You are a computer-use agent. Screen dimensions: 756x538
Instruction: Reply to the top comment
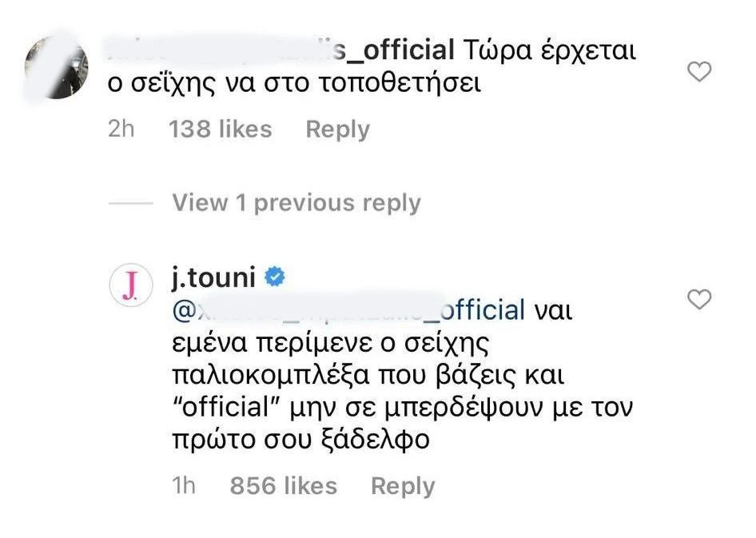pyautogui.click(x=338, y=129)
